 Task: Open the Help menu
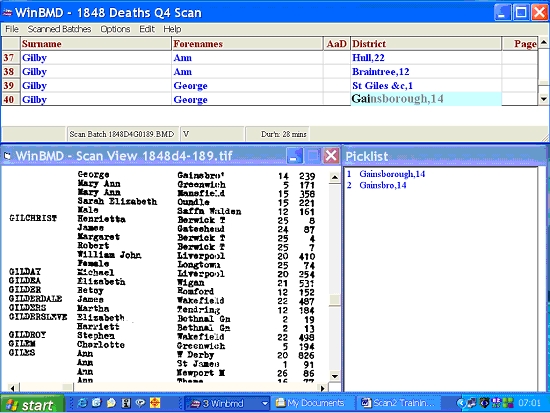(x=172, y=29)
